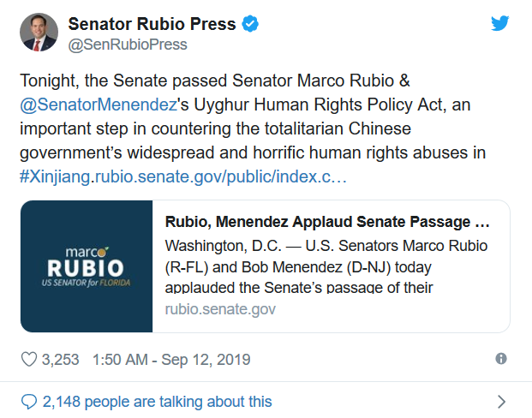Open the card headline 'Rubio, Menendez Applaud Senate Passage'
Viewport: 532px width, 418px height.
327,222
